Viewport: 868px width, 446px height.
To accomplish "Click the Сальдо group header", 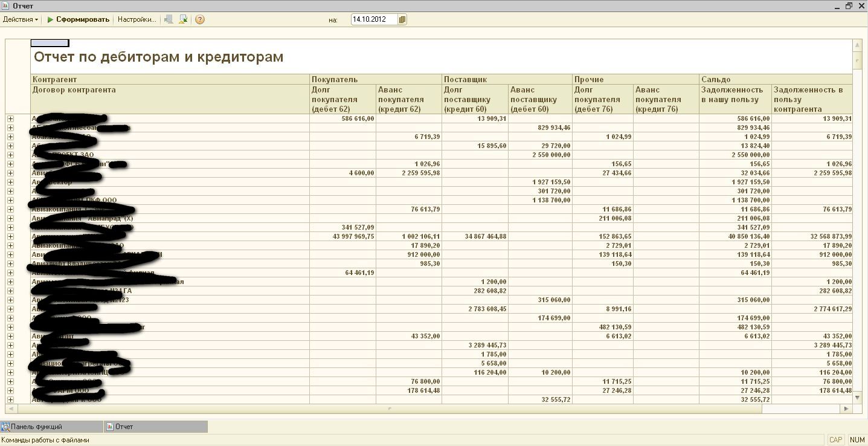I will point(776,79).
